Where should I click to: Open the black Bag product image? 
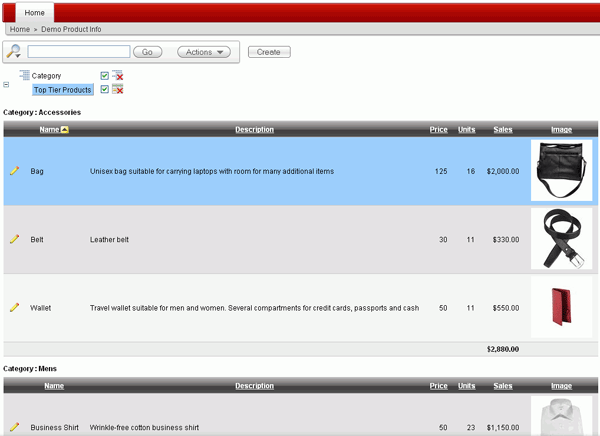(x=561, y=170)
